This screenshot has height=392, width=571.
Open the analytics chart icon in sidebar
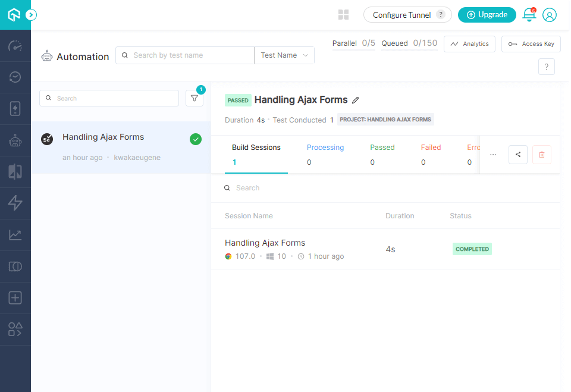pyautogui.click(x=15, y=235)
